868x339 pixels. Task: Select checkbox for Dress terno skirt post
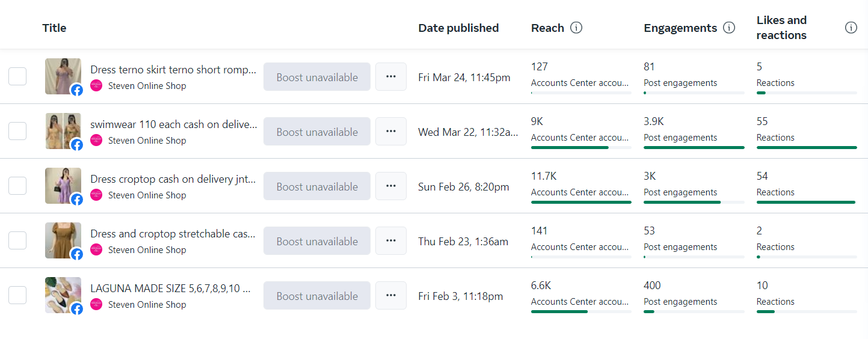(x=17, y=76)
